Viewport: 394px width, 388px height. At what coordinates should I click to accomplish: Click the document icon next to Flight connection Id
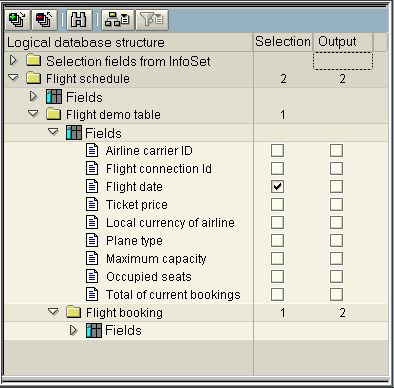(92, 168)
